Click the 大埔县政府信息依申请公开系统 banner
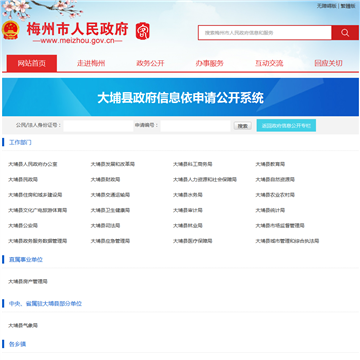The height and width of the screenshot is (360, 360). 180,98
